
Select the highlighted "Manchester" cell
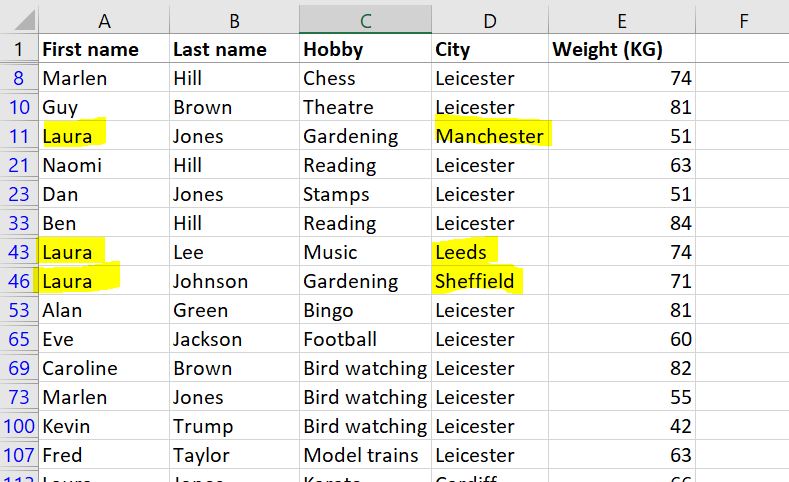(489, 136)
